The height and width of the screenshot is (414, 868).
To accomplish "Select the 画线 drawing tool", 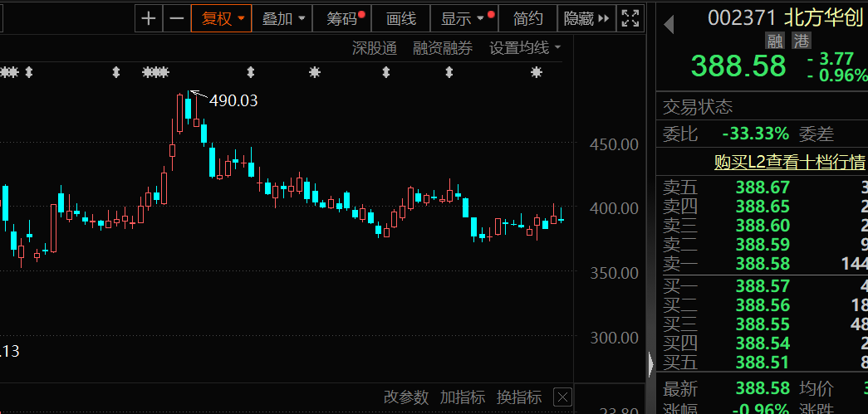I will point(401,18).
